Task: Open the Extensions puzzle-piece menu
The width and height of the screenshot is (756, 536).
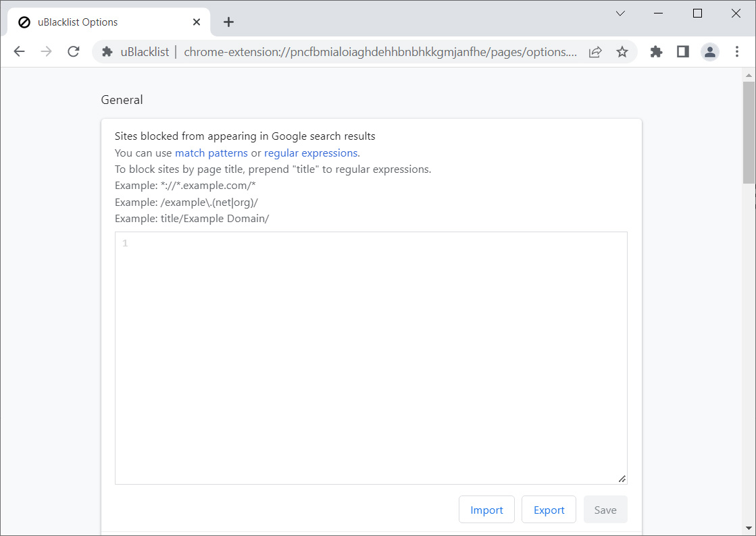Action: [x=656, y=52]
